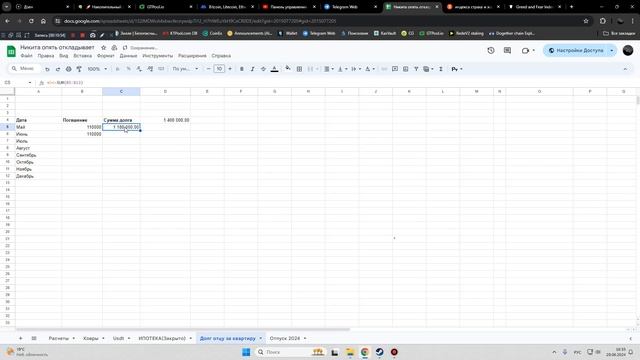
Task: Click the font size input field
Action: point(219,69)
